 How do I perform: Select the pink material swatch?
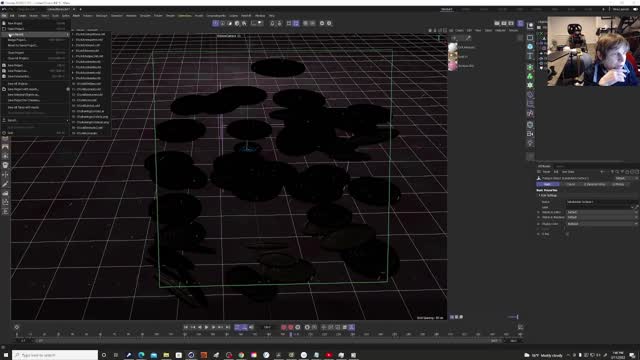pos(453,65)
